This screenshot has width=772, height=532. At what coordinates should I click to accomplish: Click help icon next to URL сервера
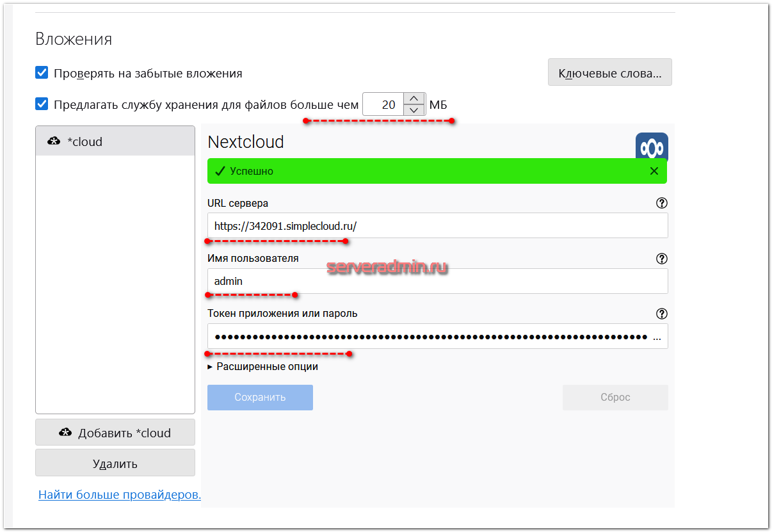tap(662, 203)
